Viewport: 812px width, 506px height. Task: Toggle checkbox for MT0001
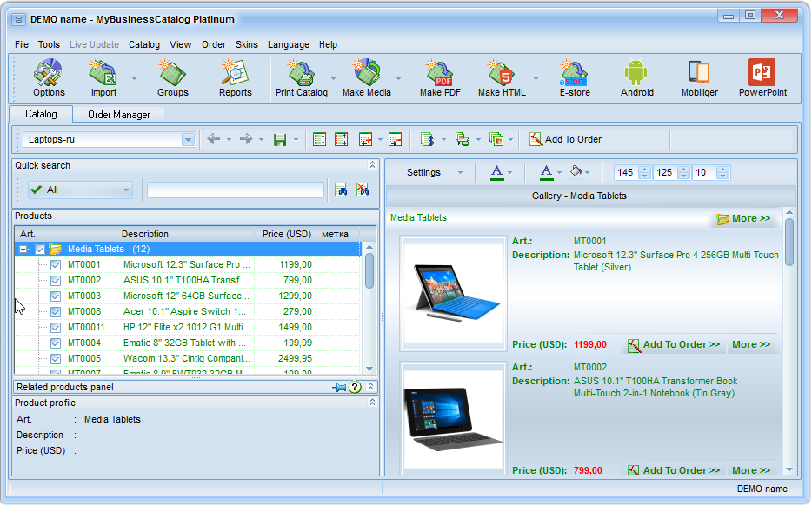click(x=56, y=265)
